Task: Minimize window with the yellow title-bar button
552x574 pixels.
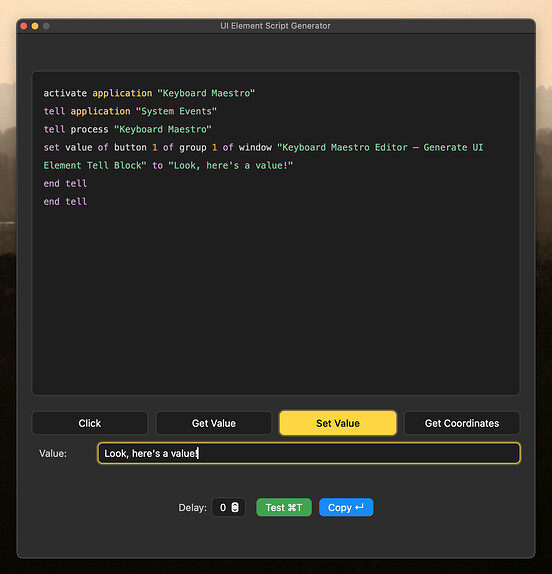Action: point(35,26)
